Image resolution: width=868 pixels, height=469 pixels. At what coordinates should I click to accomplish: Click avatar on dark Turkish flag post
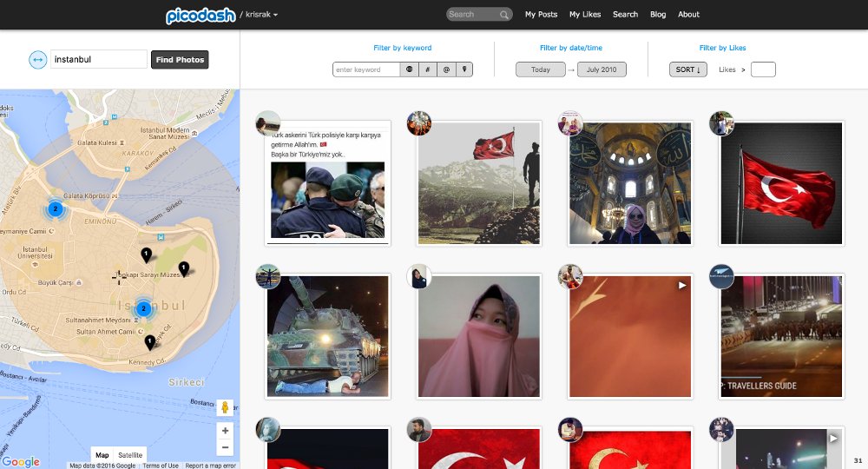[x=721, y=123]
